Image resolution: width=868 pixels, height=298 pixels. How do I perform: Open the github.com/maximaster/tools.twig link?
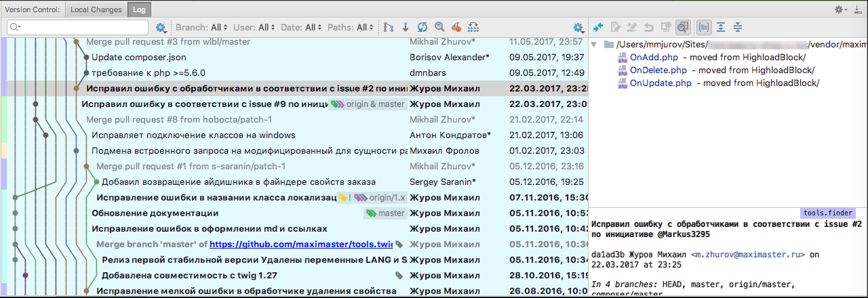pyautogui.click(x=301, y=244)
